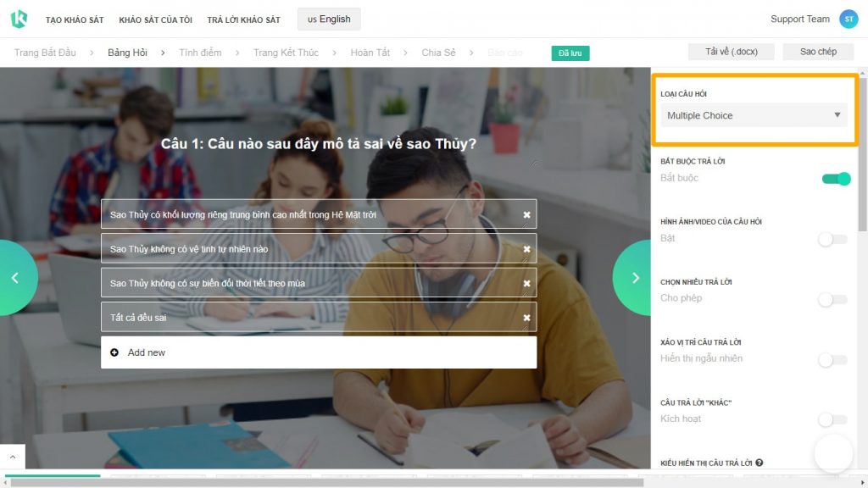Open the chat bubble in bottom-right corner

coord(832,455)
